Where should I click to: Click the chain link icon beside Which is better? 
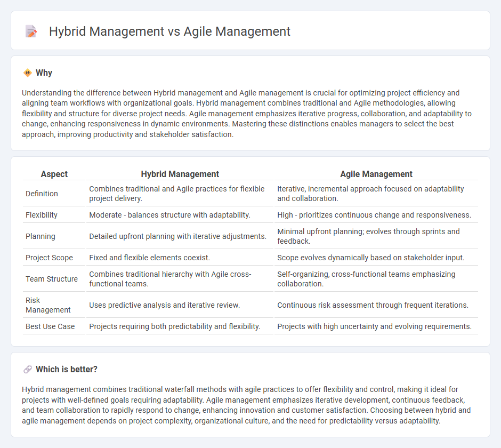coord(28,370)
